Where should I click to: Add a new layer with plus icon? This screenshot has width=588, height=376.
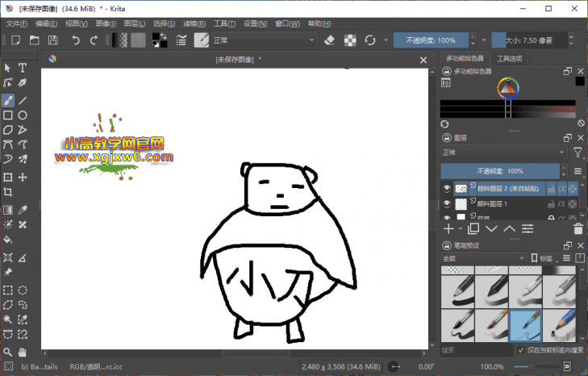[448, 229]
